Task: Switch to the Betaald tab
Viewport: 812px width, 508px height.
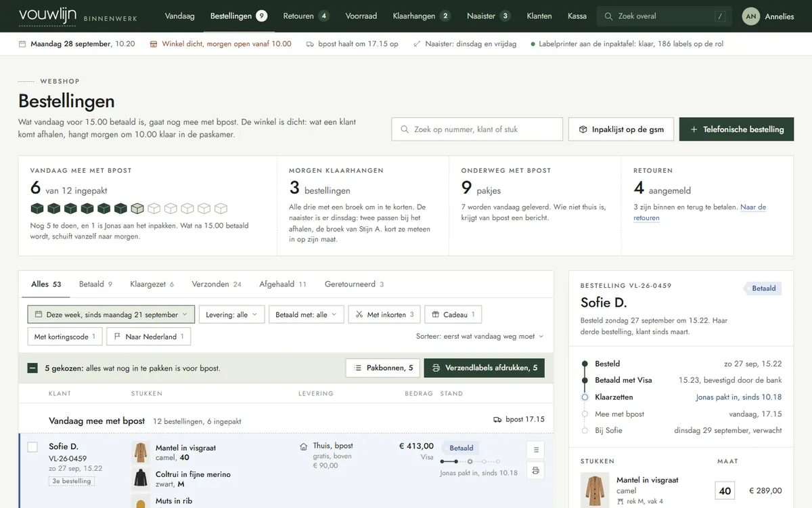Action: click(x=96, y=284)
